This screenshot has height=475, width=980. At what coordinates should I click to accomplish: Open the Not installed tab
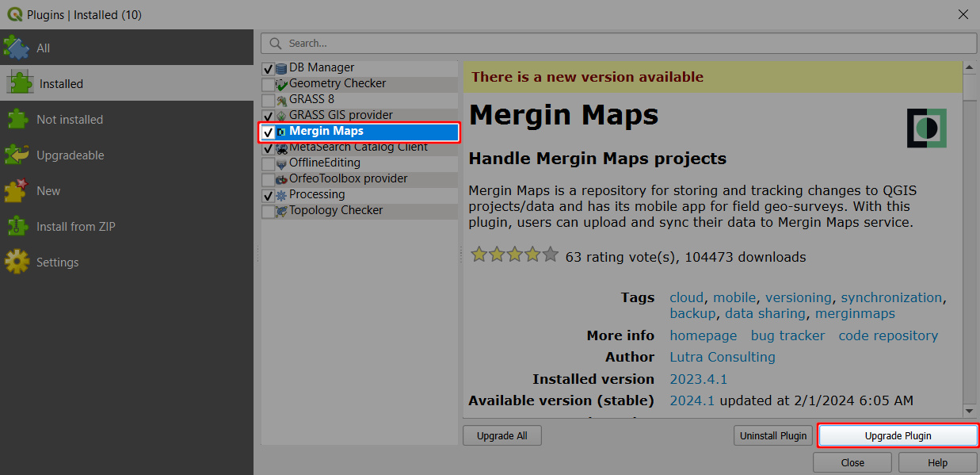point(127,119)
